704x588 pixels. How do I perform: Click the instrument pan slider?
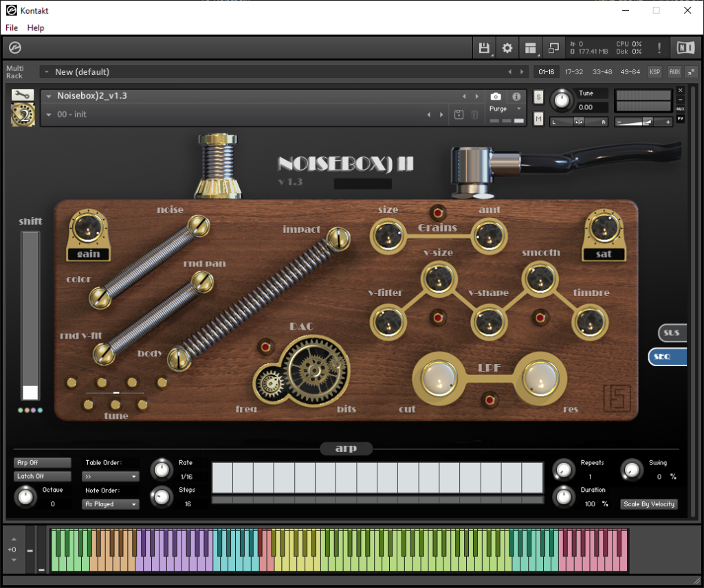coord(579,122)
